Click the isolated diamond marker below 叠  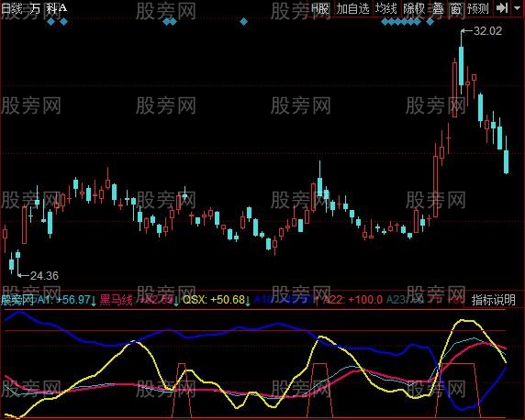click(430, 22)
